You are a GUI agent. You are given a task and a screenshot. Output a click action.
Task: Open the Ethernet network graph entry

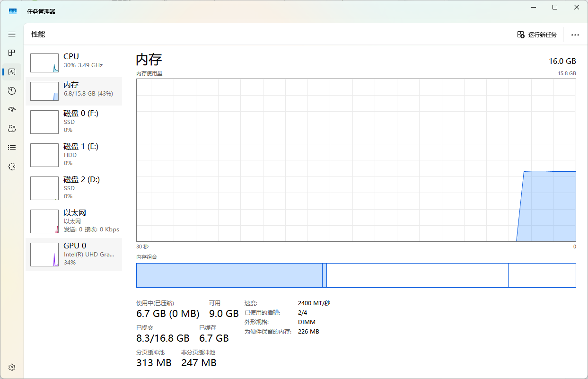[x=74, y=221]
